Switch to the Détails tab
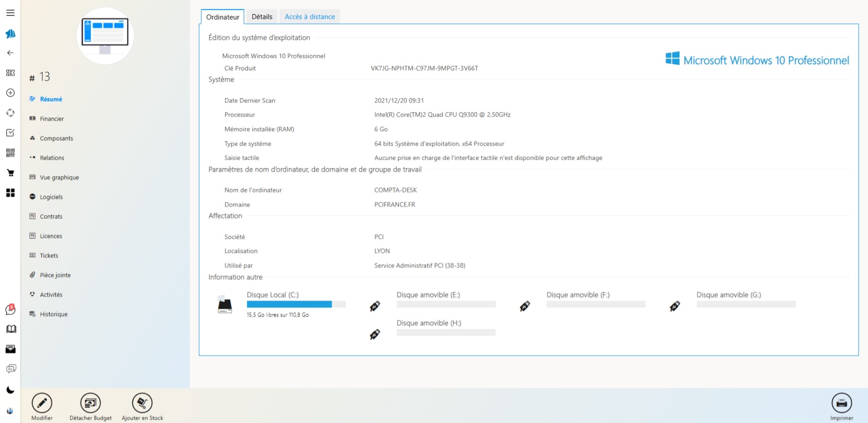The image size is (868, 423). (262, 17)
